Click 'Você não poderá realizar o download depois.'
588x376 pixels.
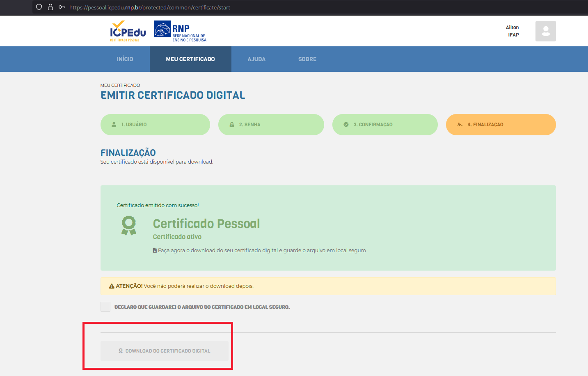tap(199, 286)
